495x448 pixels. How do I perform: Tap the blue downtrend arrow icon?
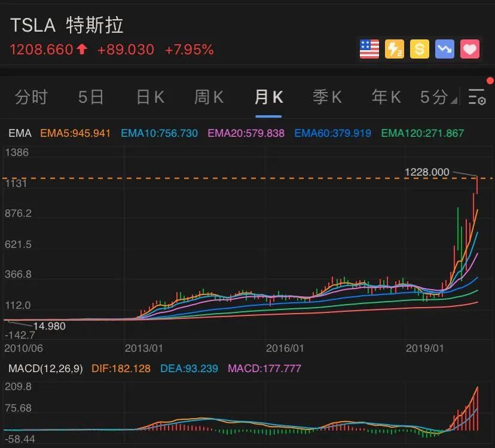coord(445,49)
